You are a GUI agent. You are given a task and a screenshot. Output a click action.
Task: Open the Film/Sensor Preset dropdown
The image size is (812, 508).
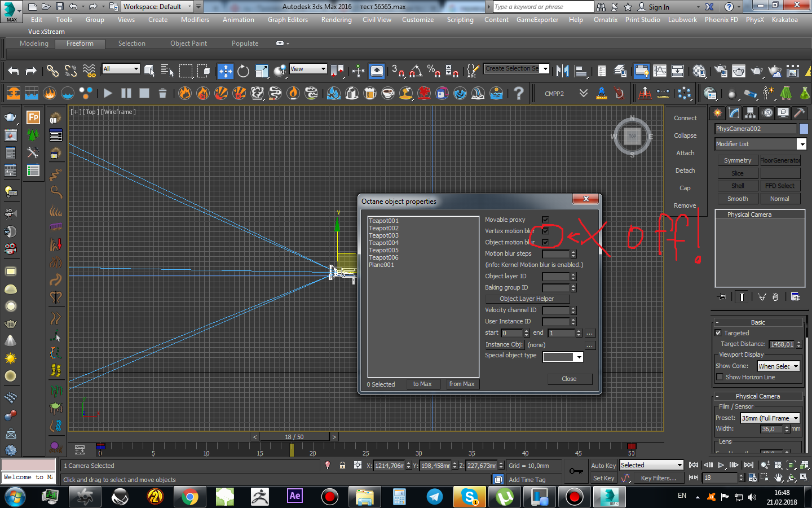tap(770, 418)
